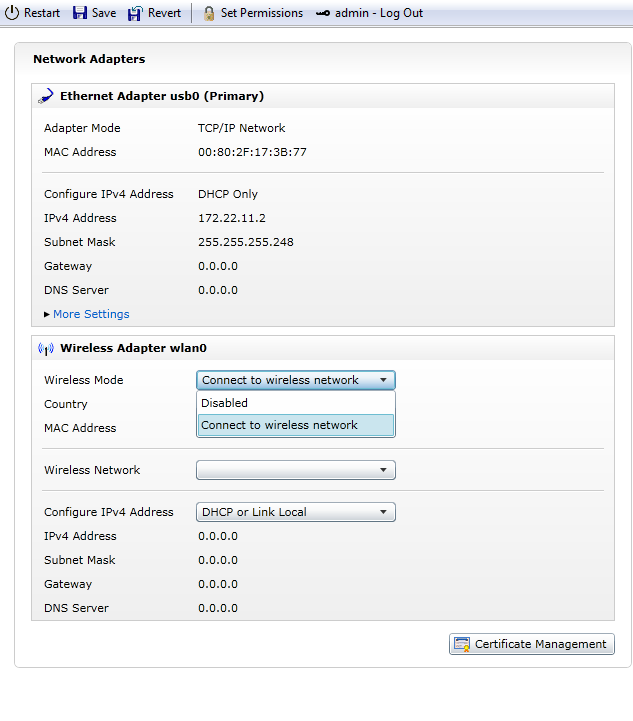Expand More Settings disclosure triangle
The image size is (633, 721).
(47, 314)
